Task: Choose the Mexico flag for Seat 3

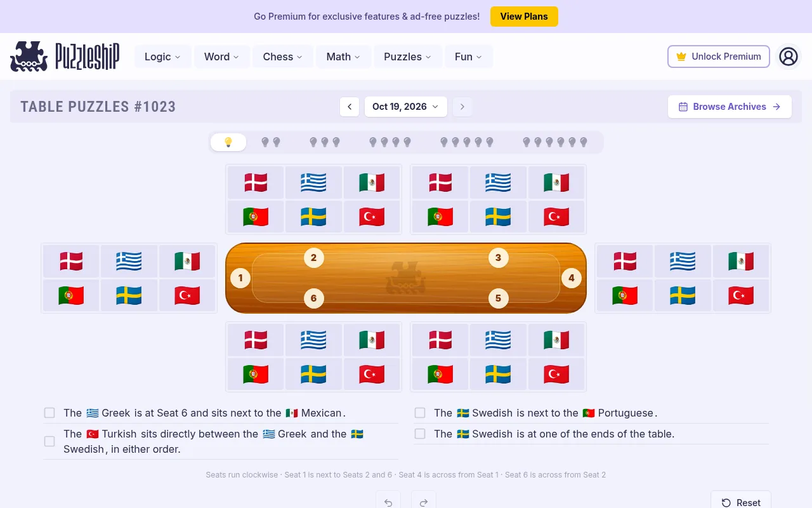Action: click(x=556, y=182)
